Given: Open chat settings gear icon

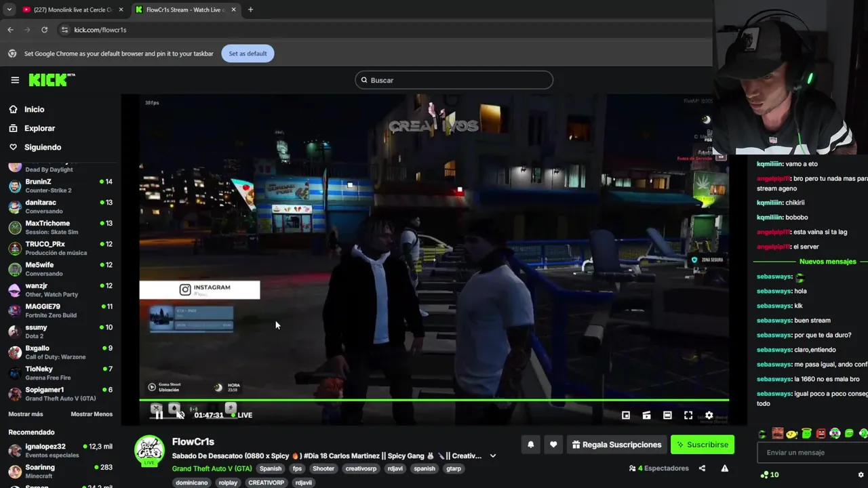Looking at the screenshot, I should (861, 474).
